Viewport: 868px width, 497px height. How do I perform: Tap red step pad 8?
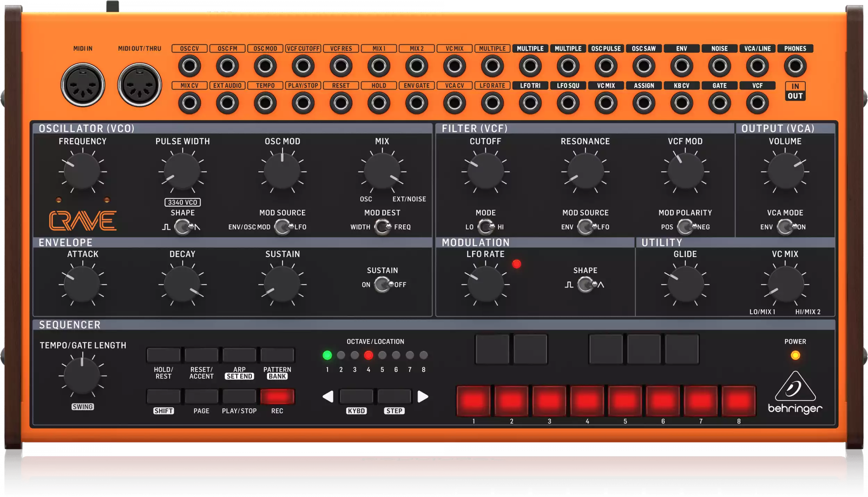pyautogui.click(x=739, y=400)
